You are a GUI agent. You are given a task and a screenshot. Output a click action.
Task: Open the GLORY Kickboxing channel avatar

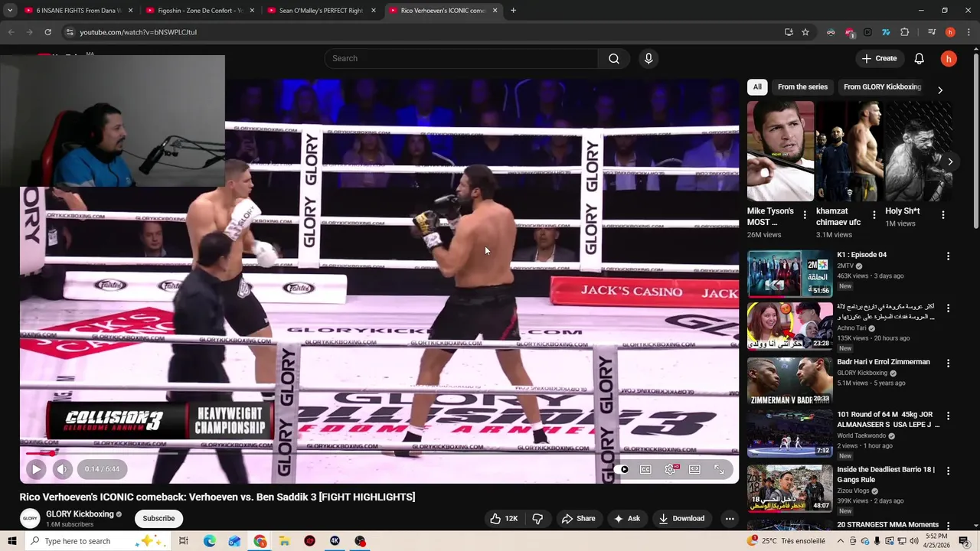[x=30, y=518]
